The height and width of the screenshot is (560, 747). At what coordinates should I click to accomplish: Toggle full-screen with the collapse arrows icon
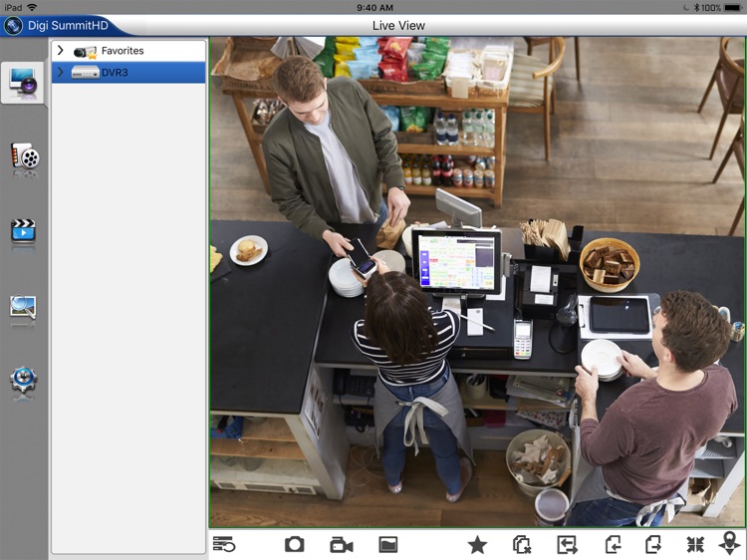tap(695, 544)
